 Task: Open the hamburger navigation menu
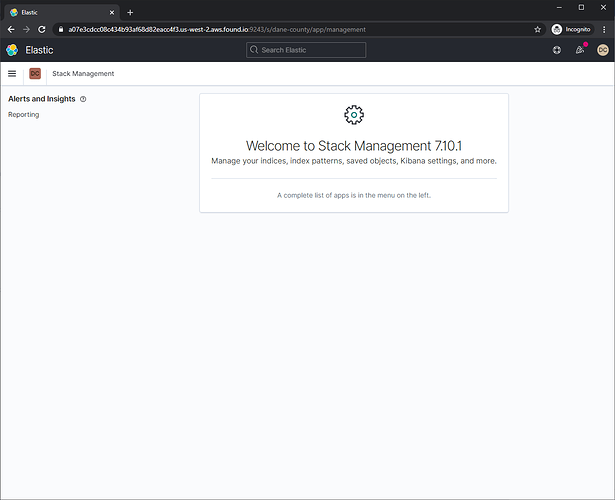12,73
